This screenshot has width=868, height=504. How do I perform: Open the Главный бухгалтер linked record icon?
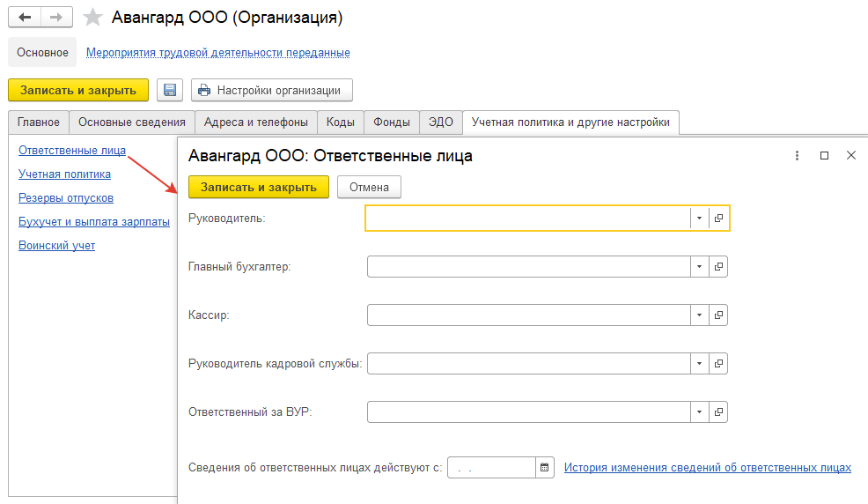(718, 266)
